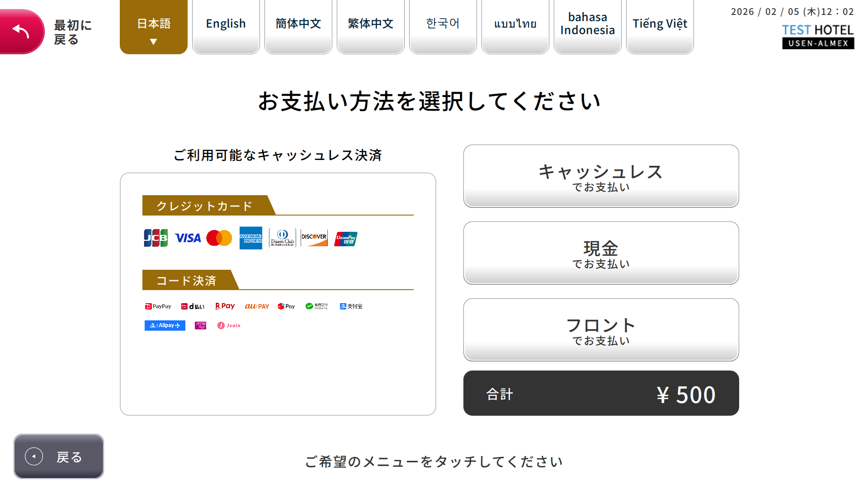This screenshot has height=488, width=868.
Task: Click the Diners Club logo
Action: [283, 238]
